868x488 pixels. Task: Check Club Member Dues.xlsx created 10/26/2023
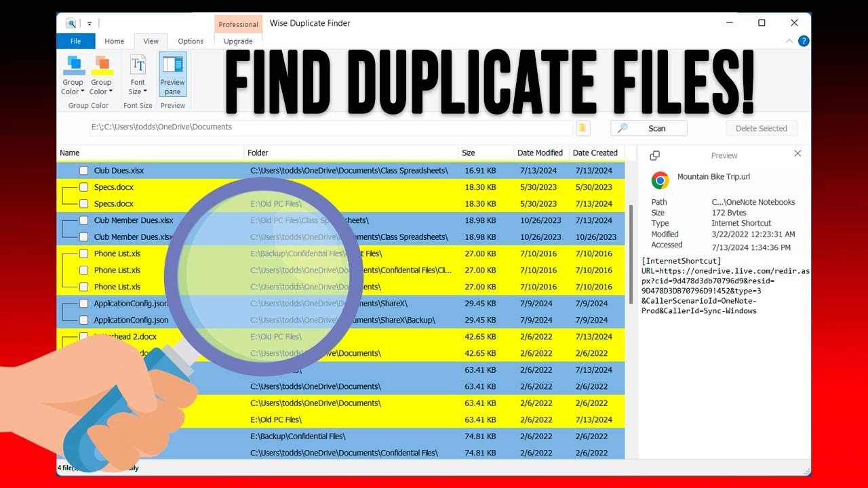pos(83,237)
